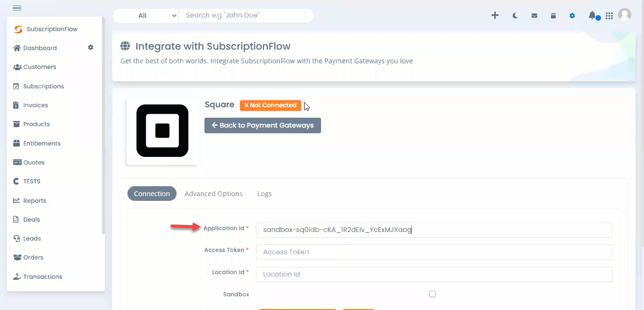Open Quotes in the sidebar
Viewport: 644px width, 310px height.
34,162
